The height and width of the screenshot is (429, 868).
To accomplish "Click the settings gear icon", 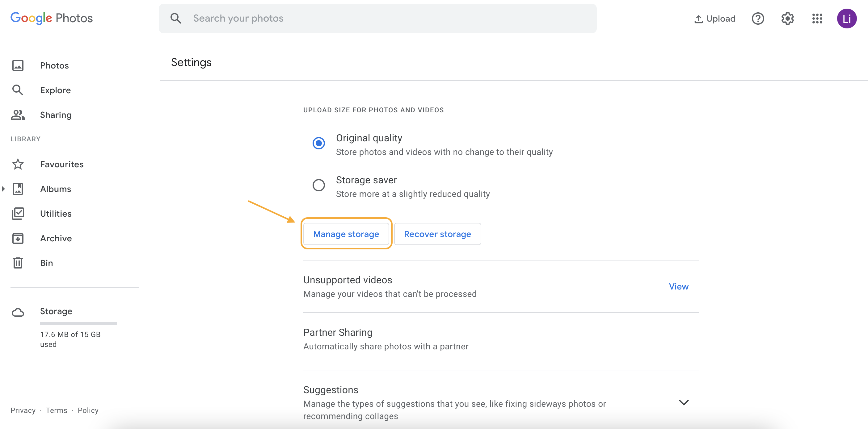I will coord(787,19).
